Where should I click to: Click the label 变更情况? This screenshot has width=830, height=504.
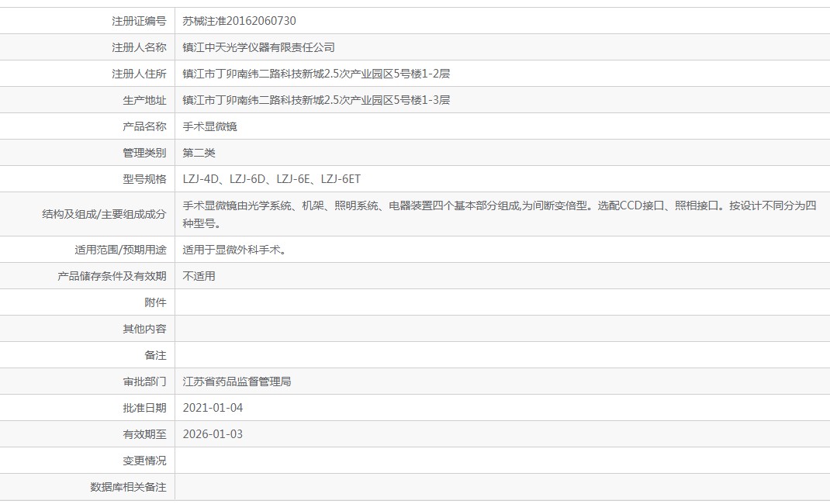[144, 461]
